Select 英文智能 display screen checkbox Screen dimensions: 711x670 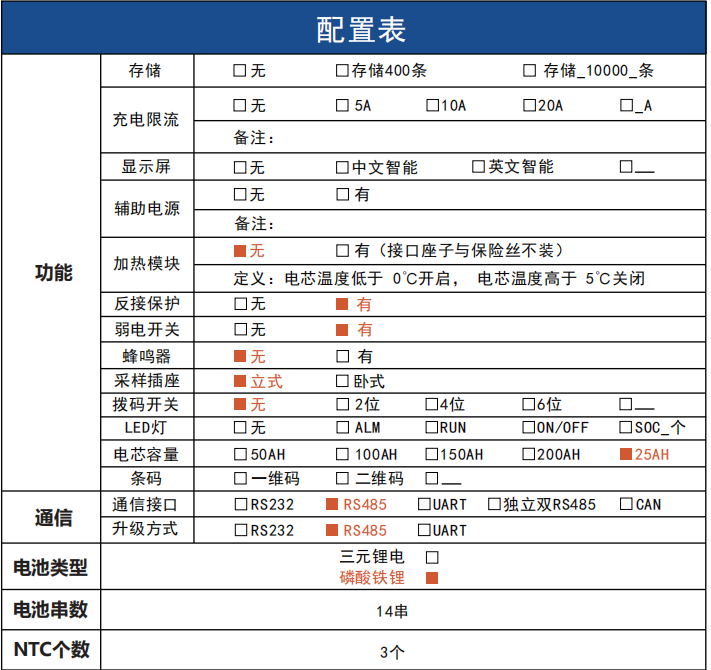(478, 167)
